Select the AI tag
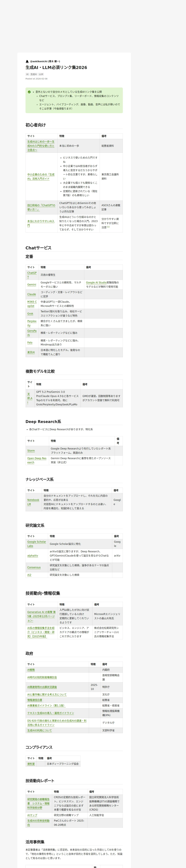 click(27, 74)
